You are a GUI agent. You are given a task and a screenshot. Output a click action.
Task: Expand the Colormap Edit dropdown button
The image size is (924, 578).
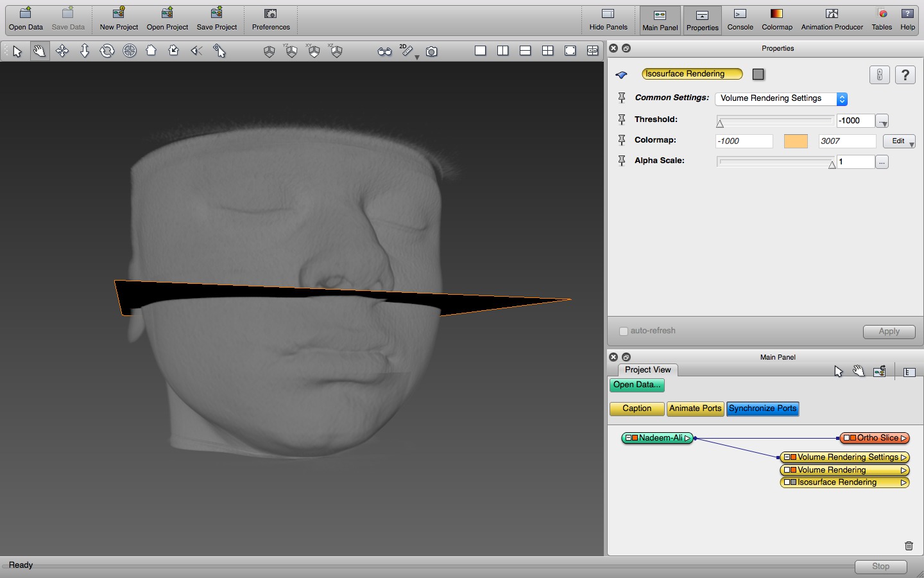pos(899,141)
